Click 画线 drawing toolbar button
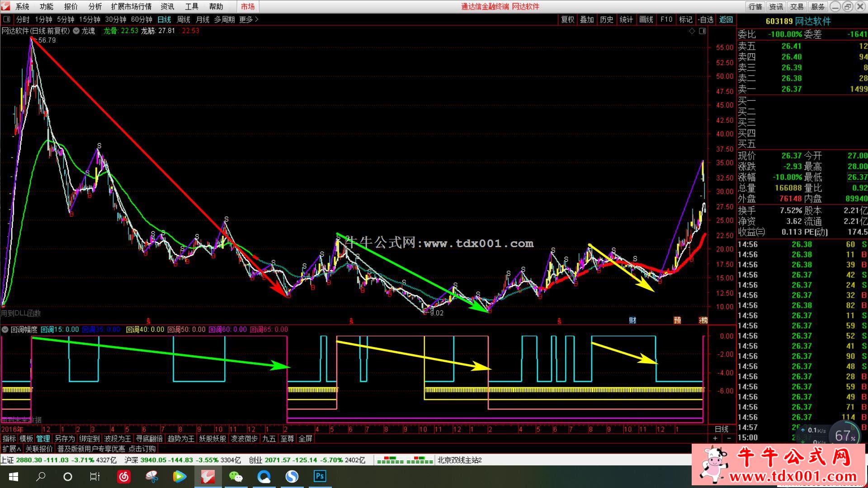Image resolution: width=868 pixels, height=488 pixels. [646, 19]
